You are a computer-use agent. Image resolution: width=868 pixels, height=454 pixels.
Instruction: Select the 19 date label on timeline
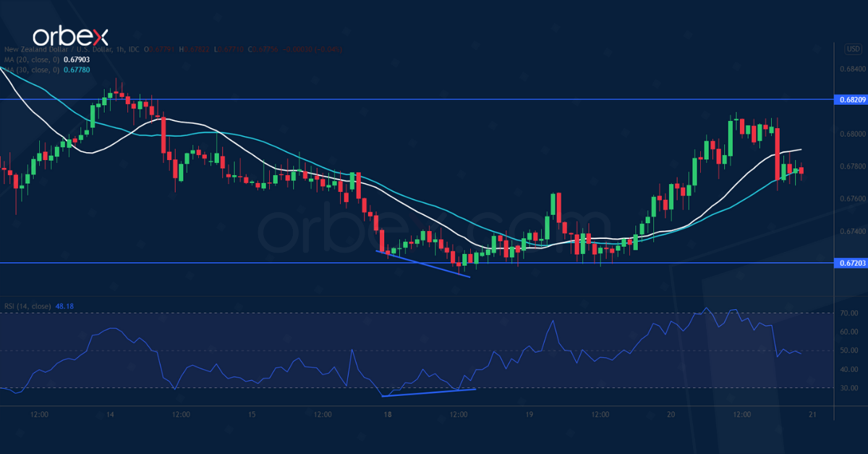(531, 415)
